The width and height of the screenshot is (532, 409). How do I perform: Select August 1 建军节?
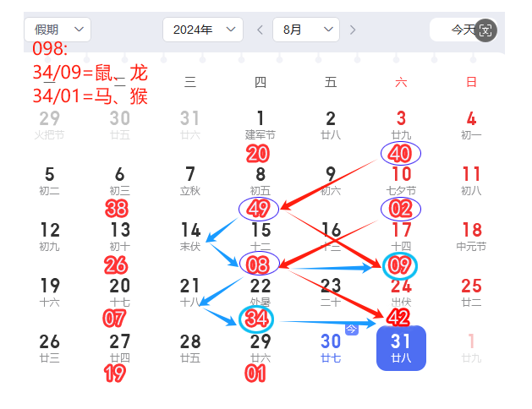pos(261,124)
